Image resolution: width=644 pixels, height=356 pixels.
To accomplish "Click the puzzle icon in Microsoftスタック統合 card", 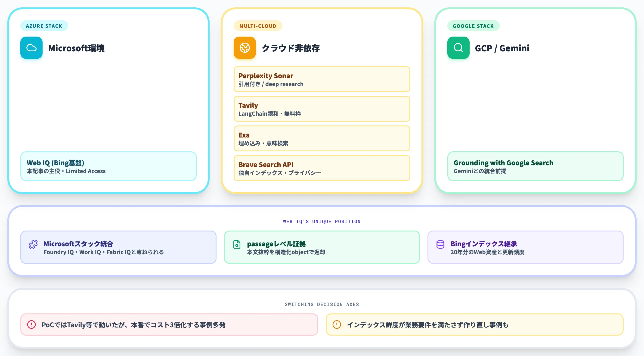I will [x=33, y=244].
